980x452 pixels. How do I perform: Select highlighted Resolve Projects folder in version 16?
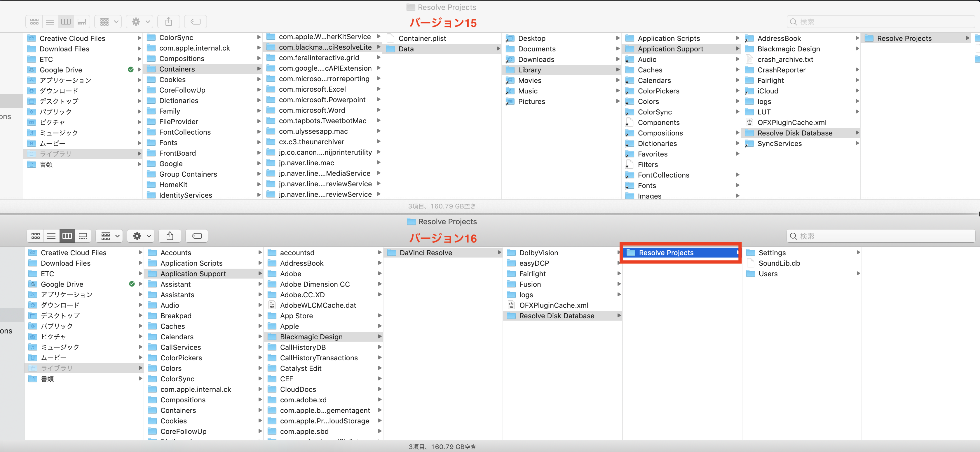coord(666,253)
